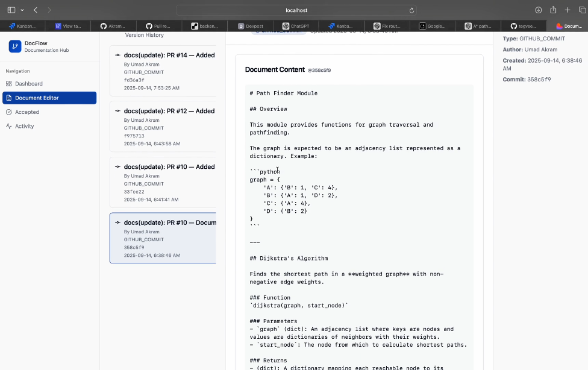The image size is (588, 372).
Task: Show the tab overview grid icon
Action: point(583,10)
